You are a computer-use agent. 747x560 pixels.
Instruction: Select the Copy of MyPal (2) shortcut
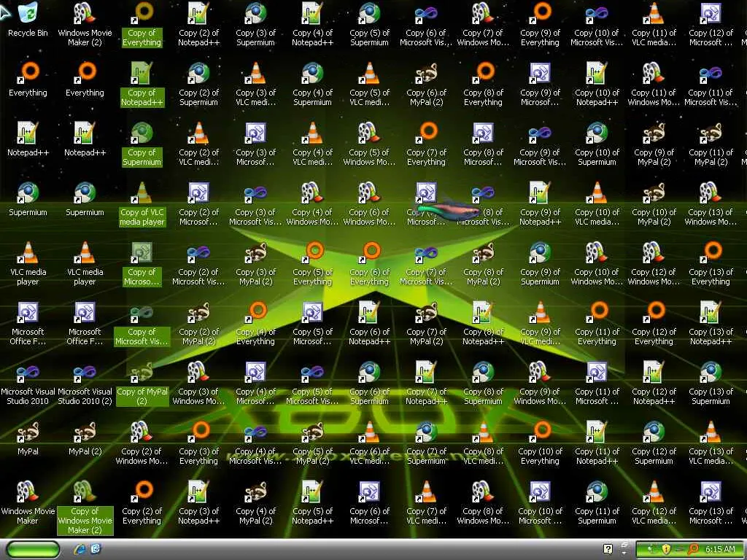pyautogui.click(x=142, y=384)
